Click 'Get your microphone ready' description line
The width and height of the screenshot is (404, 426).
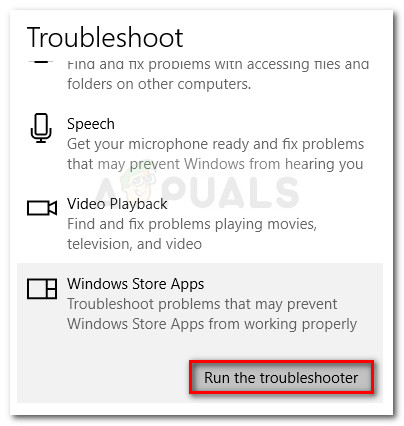point(216,144)
